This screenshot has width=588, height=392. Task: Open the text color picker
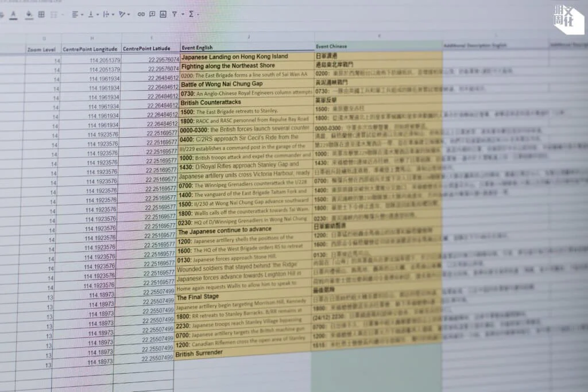pyautogui.click(x=14, y=13)
